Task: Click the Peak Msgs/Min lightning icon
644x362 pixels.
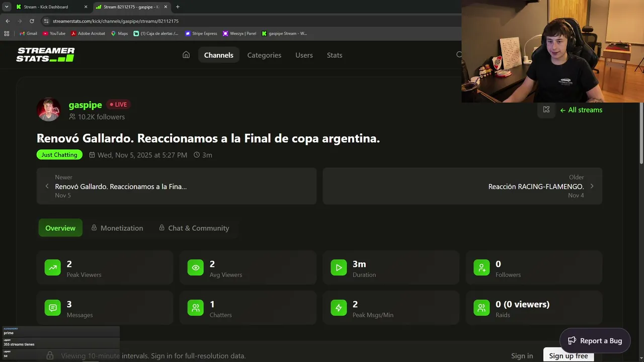Action: [339, 308]
